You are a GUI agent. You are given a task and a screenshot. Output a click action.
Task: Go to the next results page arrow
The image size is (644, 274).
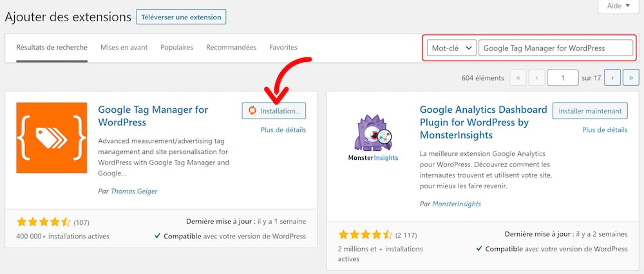pyautogui.click(x=612, y=78)
